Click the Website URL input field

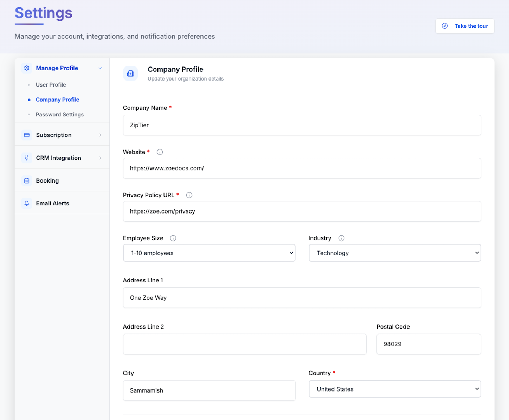coord(302,168)
